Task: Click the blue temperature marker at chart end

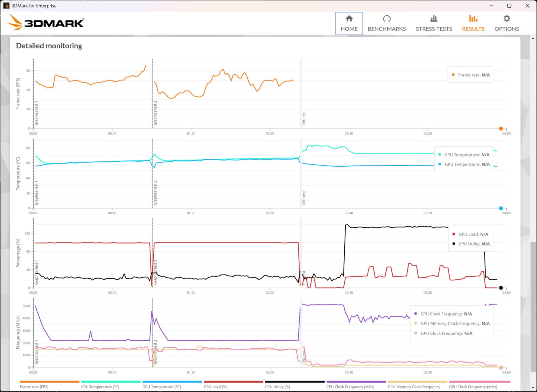Action: point(501,208)
